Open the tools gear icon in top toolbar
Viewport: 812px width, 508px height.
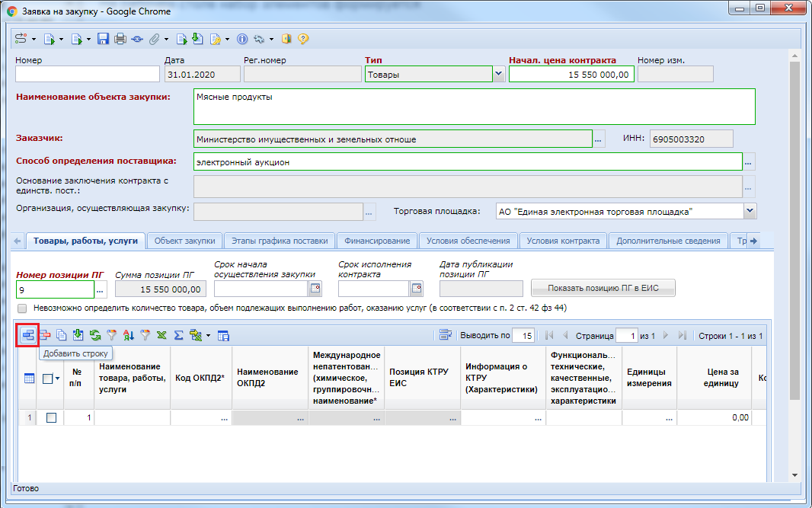coord(260,39)
